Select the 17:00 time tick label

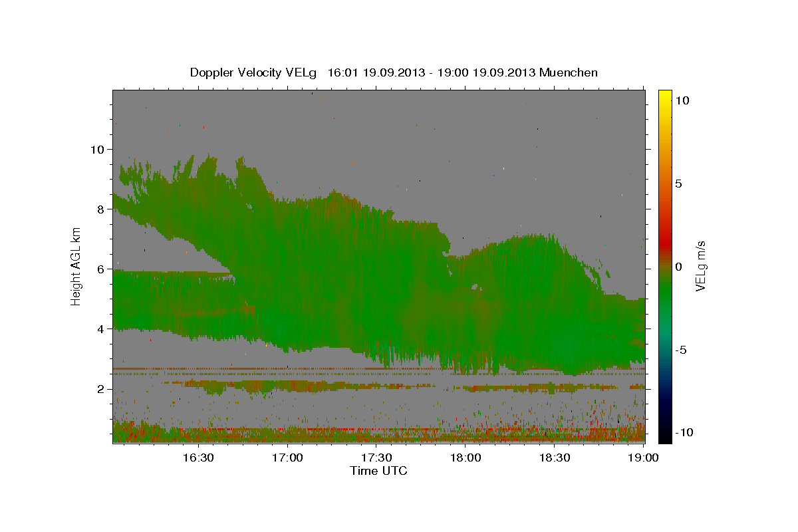[x=287, y=458]
